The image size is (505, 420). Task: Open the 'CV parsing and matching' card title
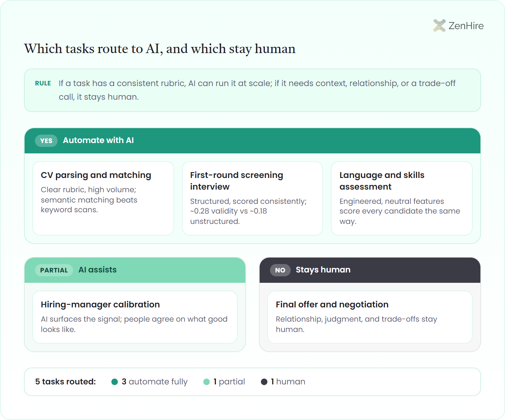tap(96, 175)
